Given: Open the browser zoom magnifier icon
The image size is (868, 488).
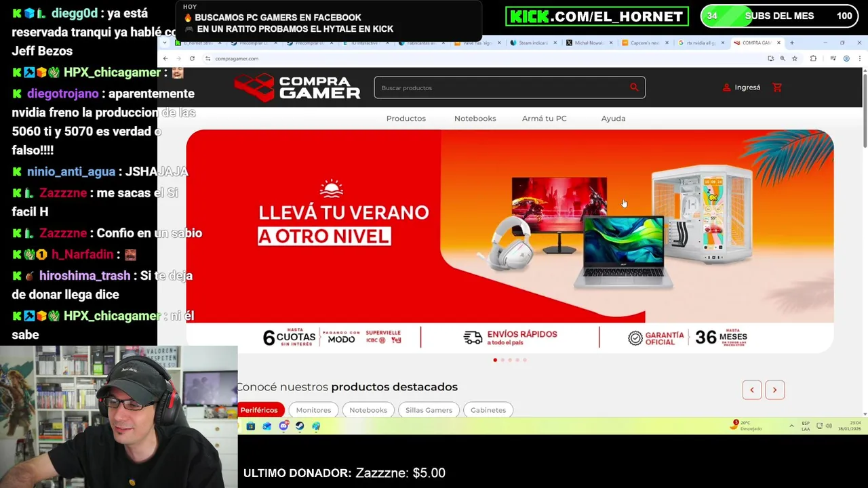Looking at the screenshot, I should [783, 59].
